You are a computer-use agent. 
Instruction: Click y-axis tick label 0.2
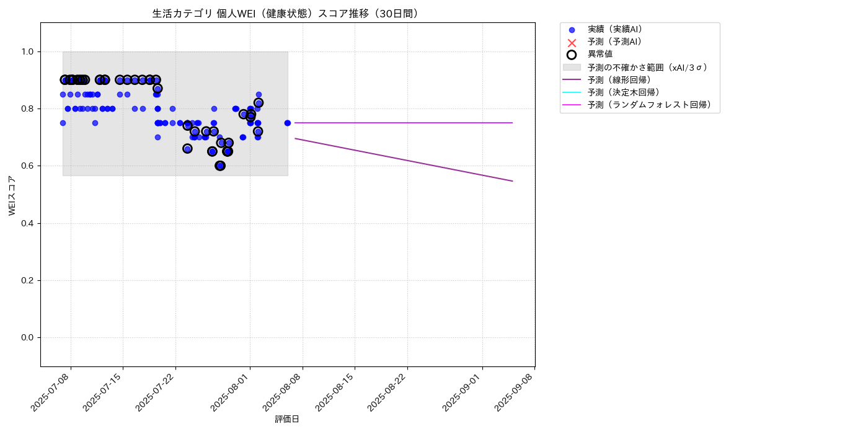tap(29, 280)
